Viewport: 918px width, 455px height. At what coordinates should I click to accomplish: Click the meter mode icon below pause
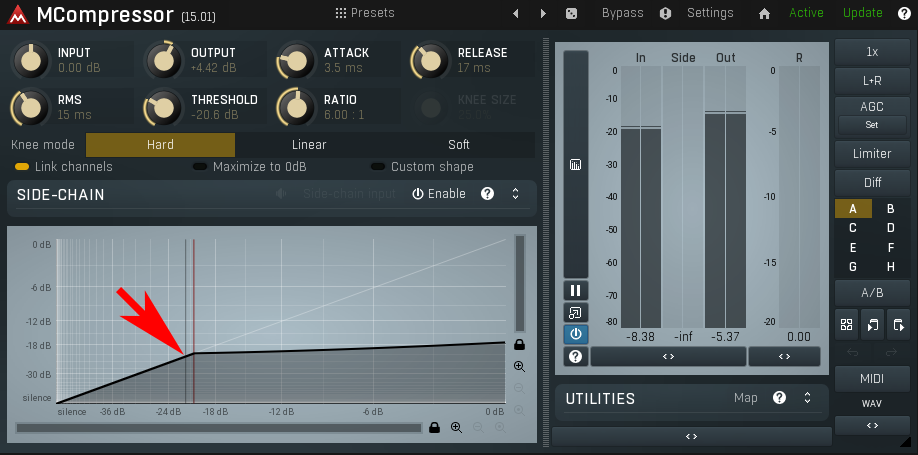pos(576,313)
